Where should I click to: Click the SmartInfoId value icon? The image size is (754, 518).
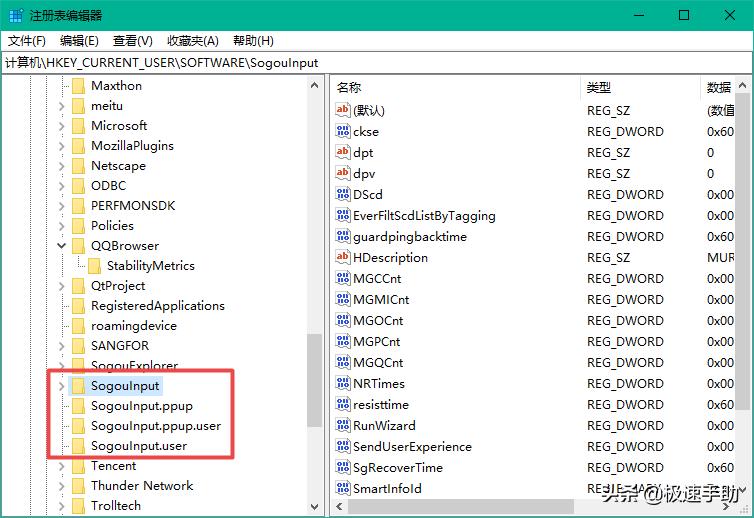pos(342,488)
